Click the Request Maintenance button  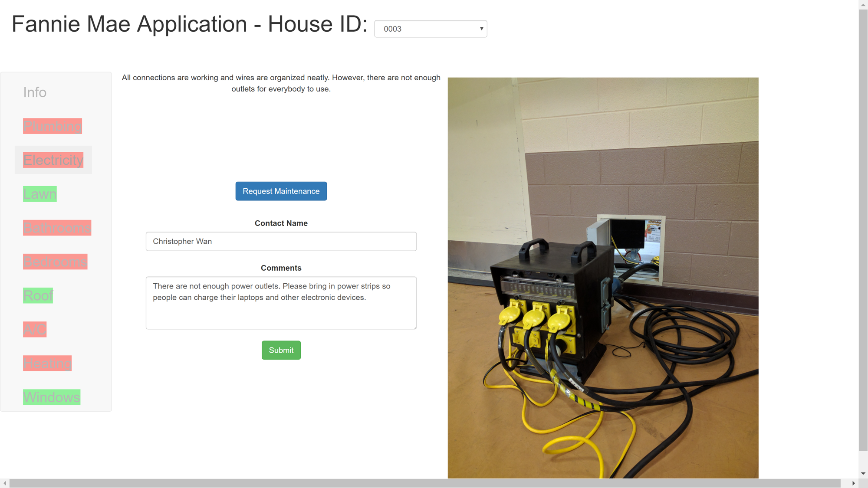(281, 191)
